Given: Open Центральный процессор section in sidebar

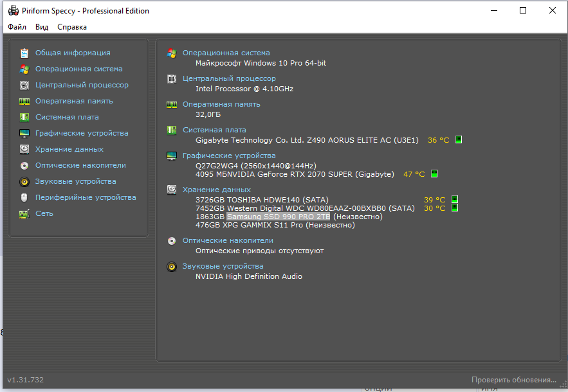Looking at the screenshot, I should pyautogui.click(x=82, y=85).
